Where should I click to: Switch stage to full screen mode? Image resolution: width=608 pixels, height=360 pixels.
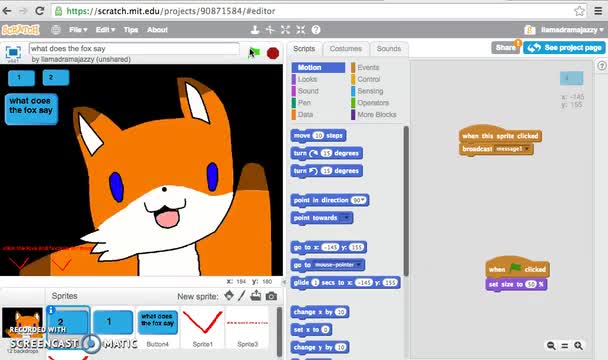13,52
